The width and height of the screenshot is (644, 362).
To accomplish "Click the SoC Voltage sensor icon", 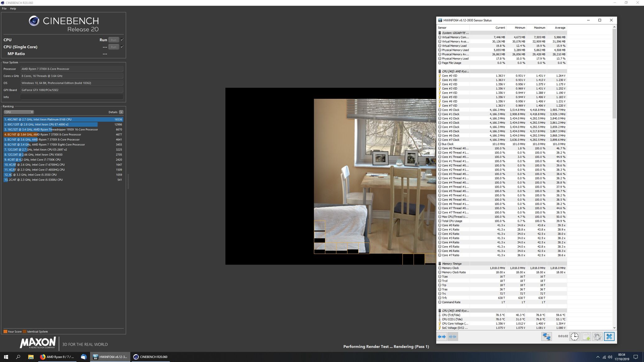I will (440, 328).
